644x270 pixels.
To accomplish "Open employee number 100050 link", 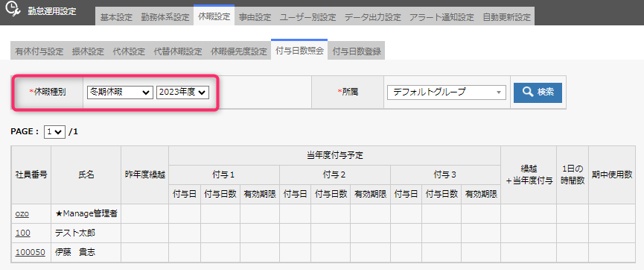I will 30,252.
